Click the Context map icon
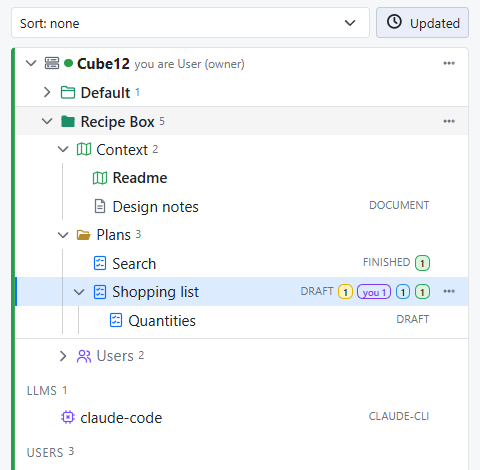This screenshot has height=470, width=480. click(x=84, y=149)
